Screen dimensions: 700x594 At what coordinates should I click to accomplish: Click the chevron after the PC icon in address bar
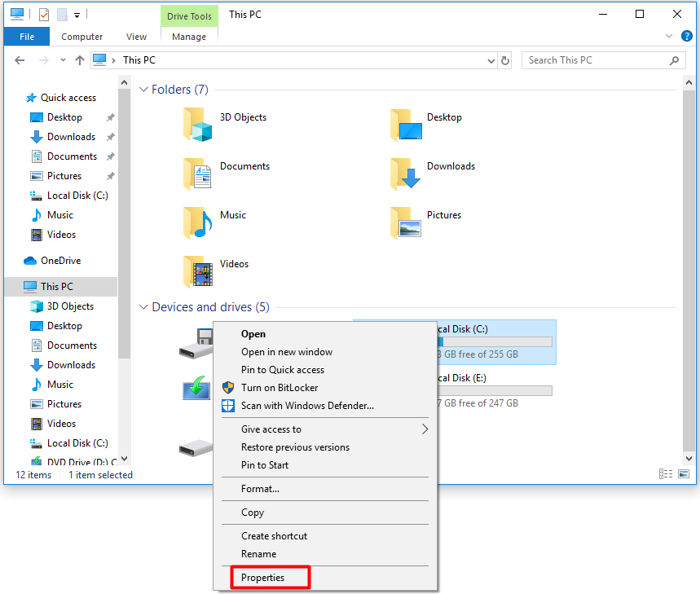[x=113, y=60]
